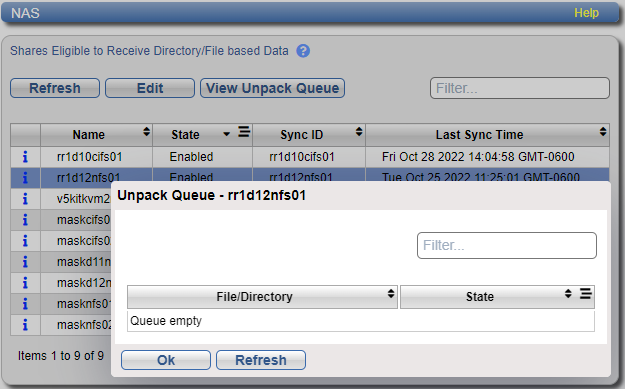
Task: Focus the Filter field in Unpack Queue dialog
Action: coord(507,246)
